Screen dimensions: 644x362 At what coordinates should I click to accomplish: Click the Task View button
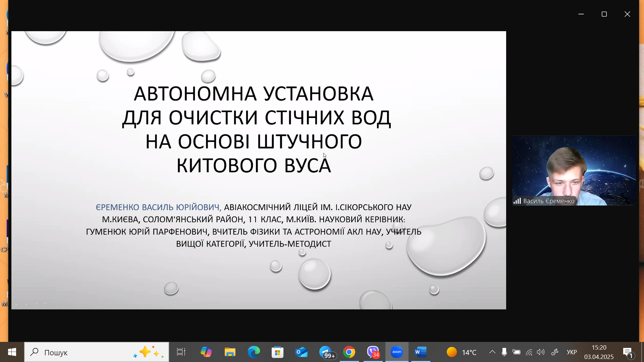[181, 352]
